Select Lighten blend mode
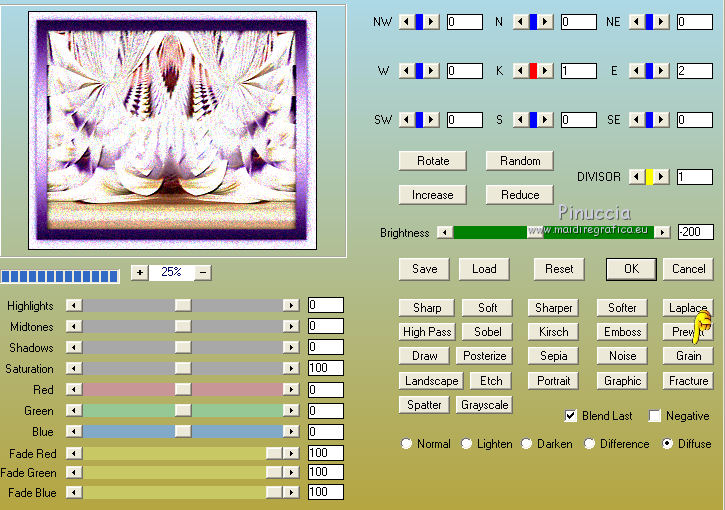725x510 pixels. [x=467, y=444]
